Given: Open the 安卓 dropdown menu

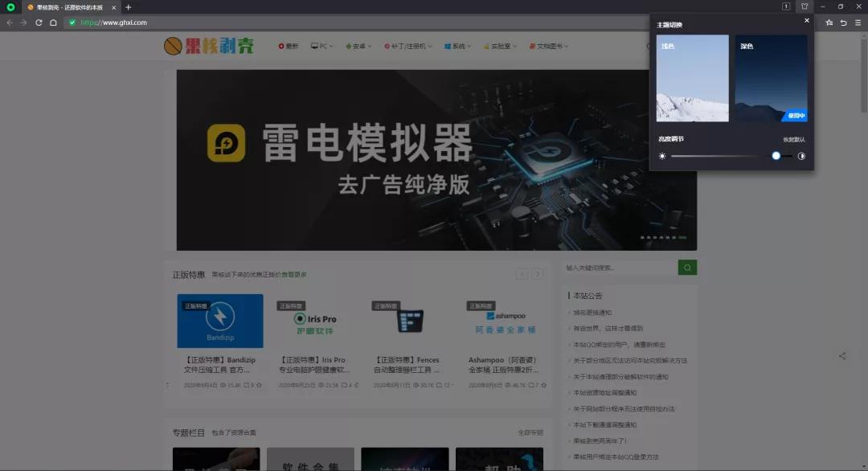Looking at the screenshot, I should coord(357,46).
